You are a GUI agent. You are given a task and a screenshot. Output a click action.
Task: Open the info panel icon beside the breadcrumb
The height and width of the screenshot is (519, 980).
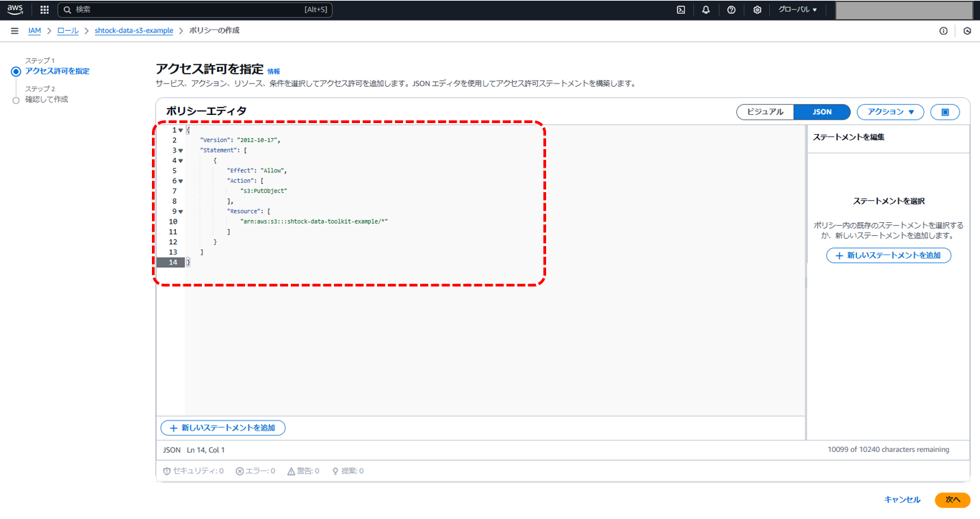(944, 31)
